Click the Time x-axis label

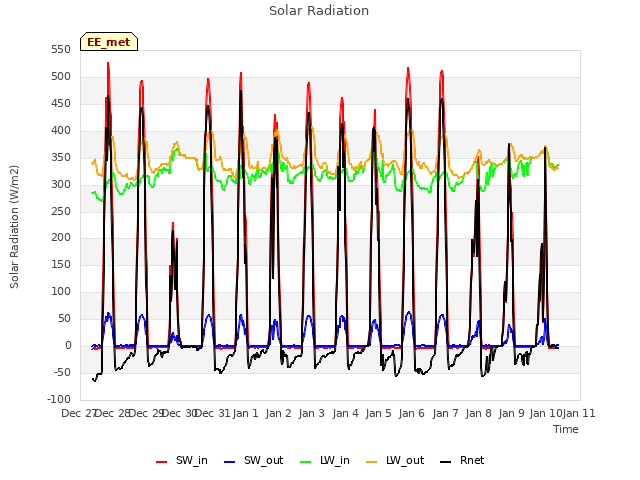566,429
